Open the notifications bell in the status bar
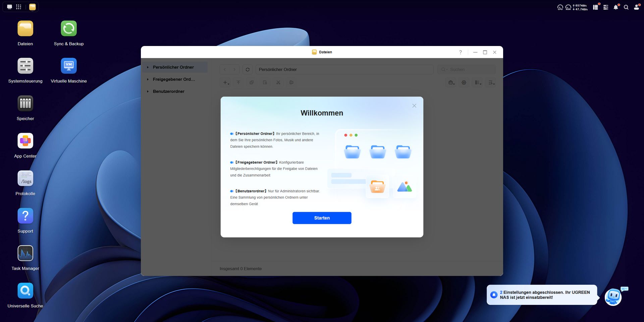 tap(616, 7)
